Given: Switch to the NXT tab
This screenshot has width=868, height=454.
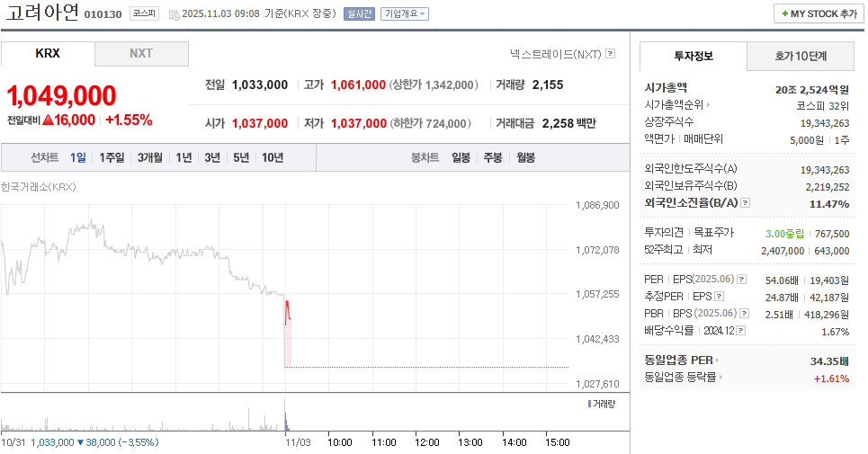Looking at the screenshot, I should [x=141, y=54].
